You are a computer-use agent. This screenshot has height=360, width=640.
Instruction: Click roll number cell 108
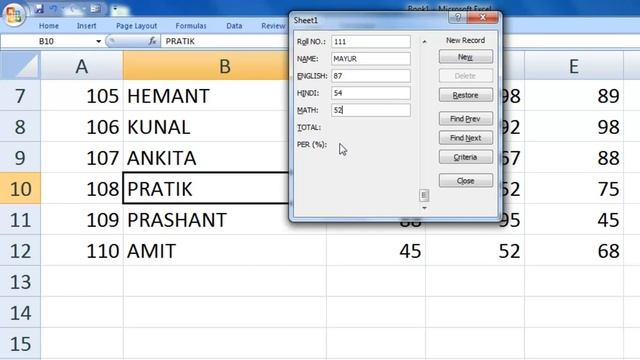click(x=82, y=189)
